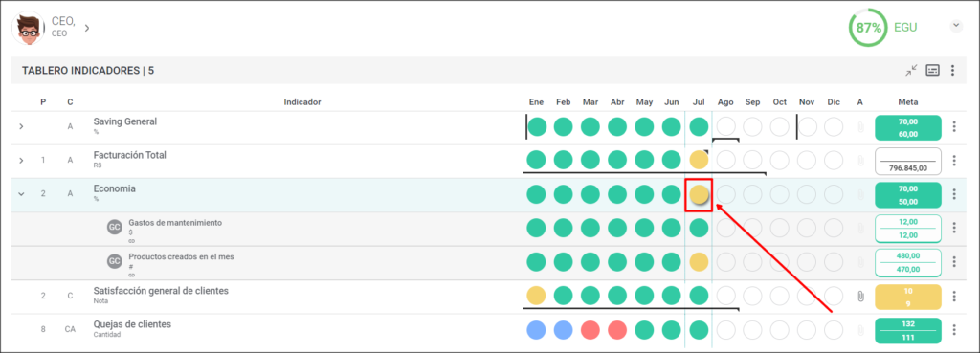980x353 pixels.
Task: Open the Productos creados en el mes name
Action: pyautogui.click(x=181, y=256)
